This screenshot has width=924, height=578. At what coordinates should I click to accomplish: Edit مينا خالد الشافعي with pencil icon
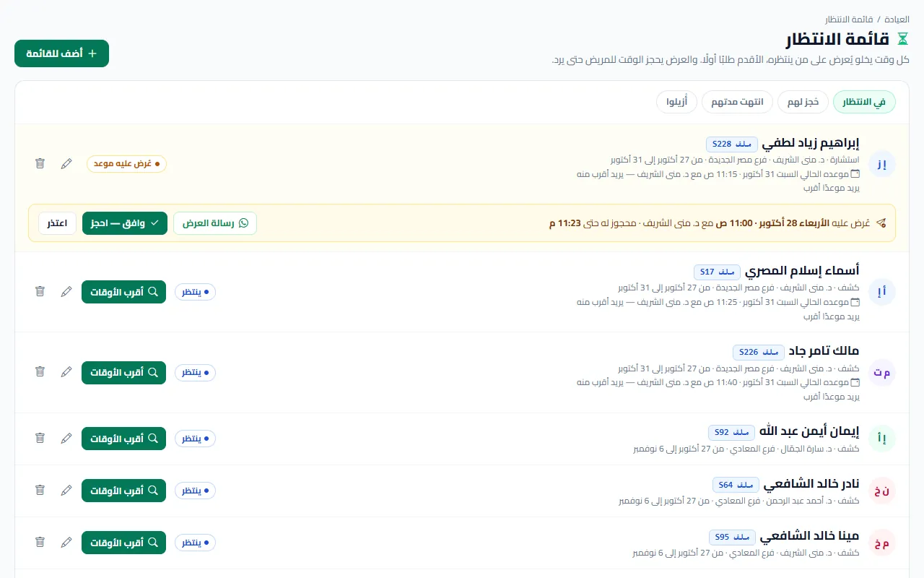coord(66,543)
